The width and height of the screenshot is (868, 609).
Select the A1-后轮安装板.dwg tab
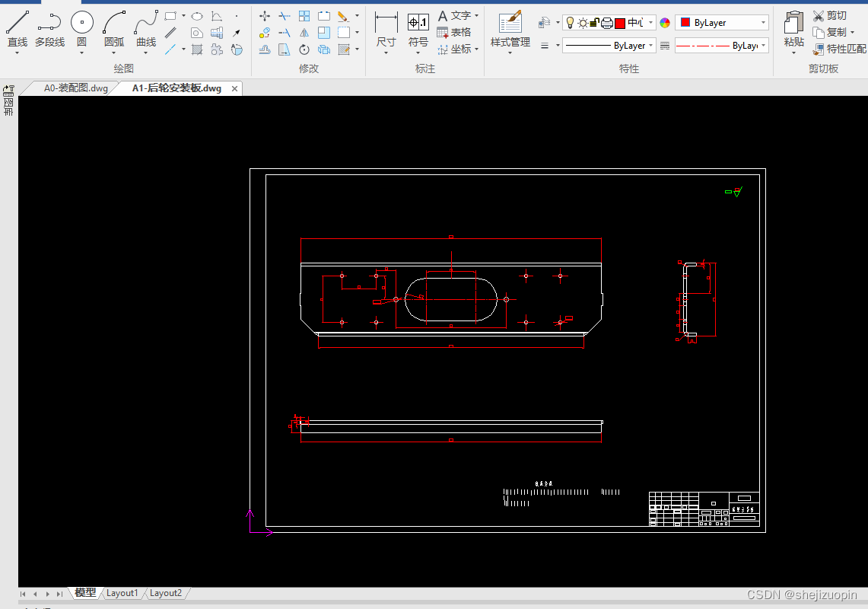click(176, 88)
